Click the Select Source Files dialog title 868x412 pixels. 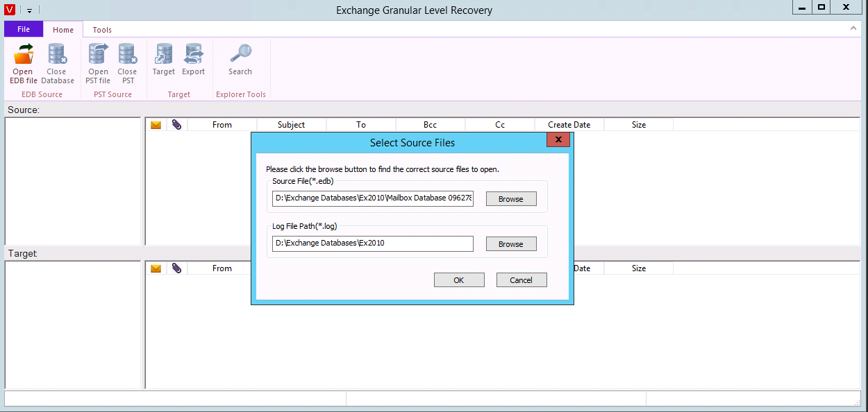click(412, 143)
